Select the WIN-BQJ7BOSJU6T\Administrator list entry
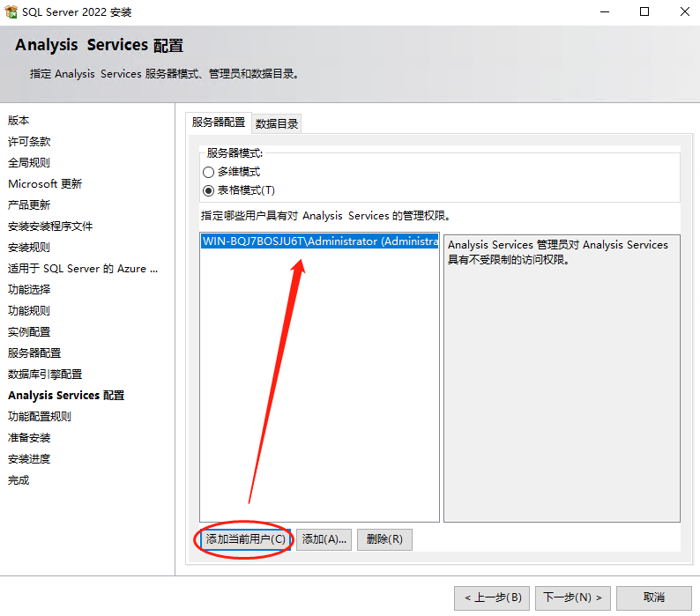The width and height of the screenshot is (700, 616). coord(320,241)
